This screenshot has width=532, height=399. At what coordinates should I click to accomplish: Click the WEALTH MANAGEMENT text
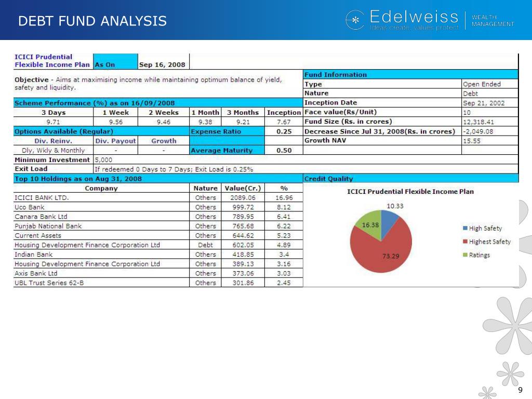[493, 21]
